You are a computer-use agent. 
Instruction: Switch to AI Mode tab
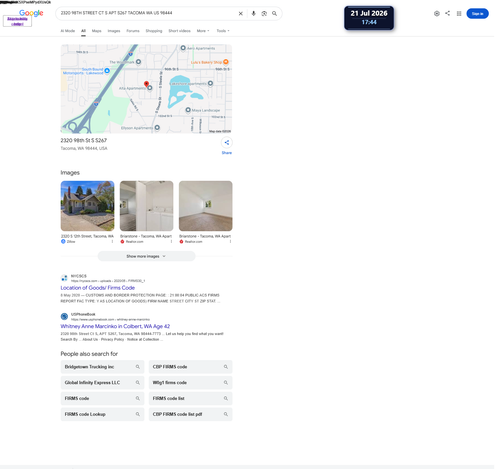click(x=68, y=31)
